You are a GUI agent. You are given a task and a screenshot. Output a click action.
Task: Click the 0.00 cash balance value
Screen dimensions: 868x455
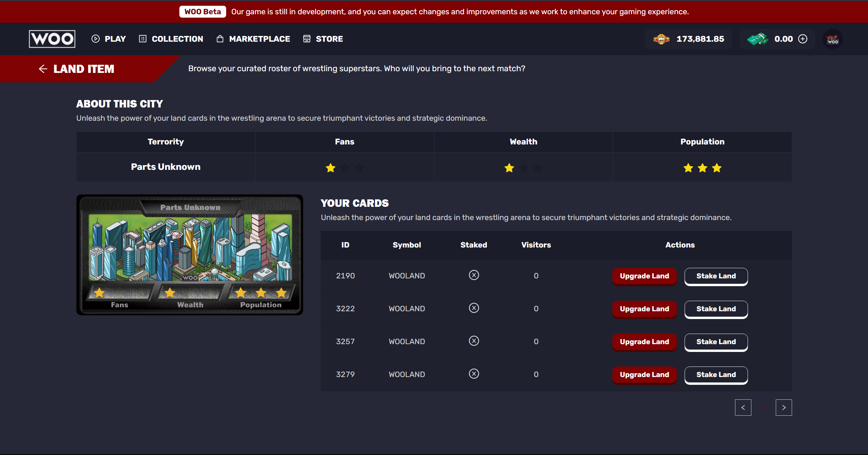784,39
